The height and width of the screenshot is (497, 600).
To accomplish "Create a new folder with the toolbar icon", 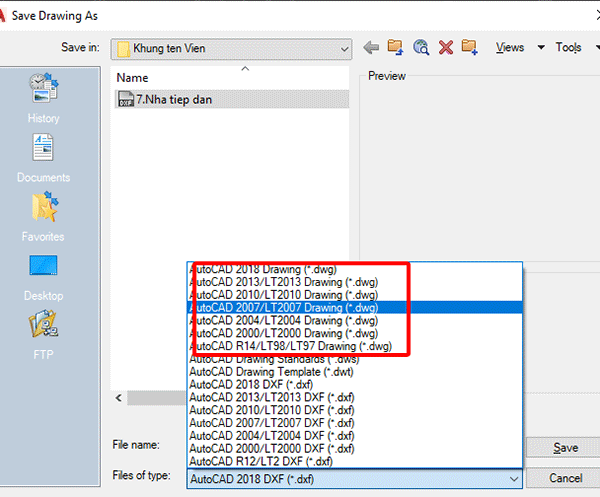I will click(470, 47).
